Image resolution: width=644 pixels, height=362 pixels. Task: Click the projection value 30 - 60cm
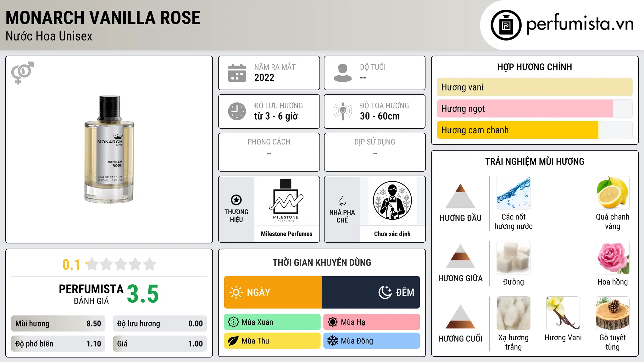click(x=380, y=116)
